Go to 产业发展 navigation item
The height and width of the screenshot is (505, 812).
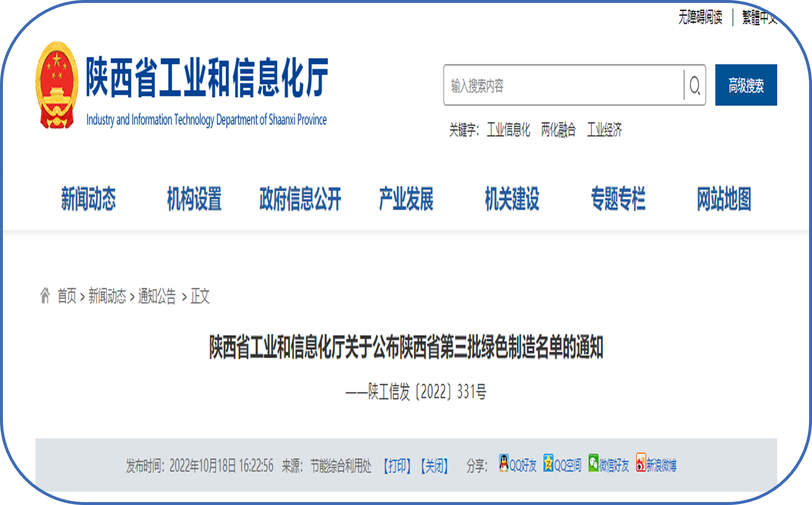click(406, 199)
